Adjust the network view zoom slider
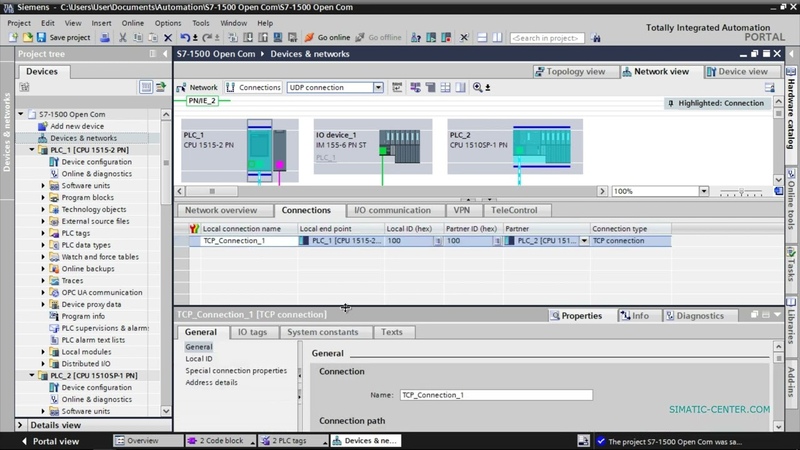800x450 pixels. [741, 191]
